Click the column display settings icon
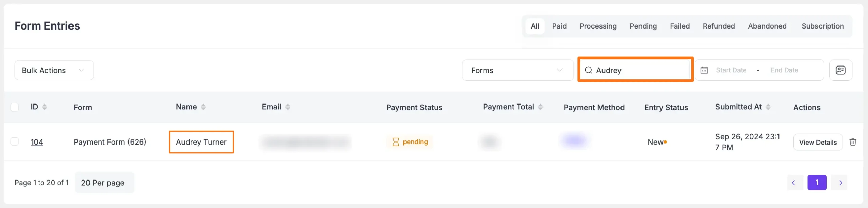Viewport: 868px width, 208px height. click(841, 70)
